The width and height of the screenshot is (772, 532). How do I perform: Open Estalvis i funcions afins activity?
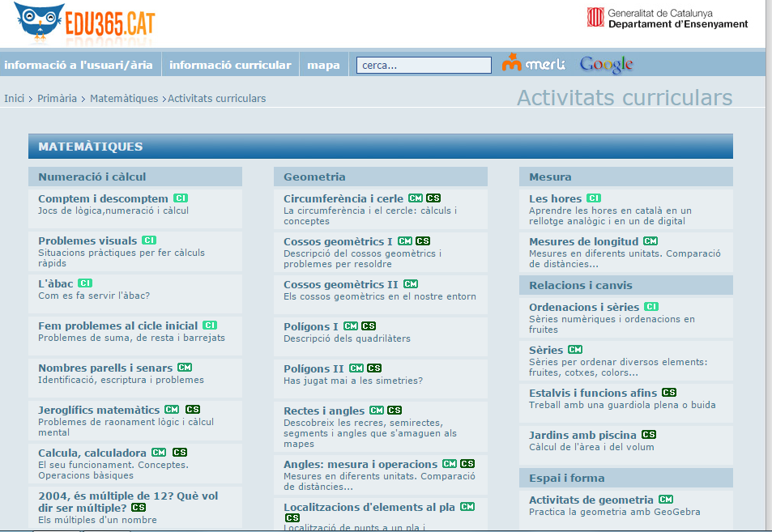[593, 393]
